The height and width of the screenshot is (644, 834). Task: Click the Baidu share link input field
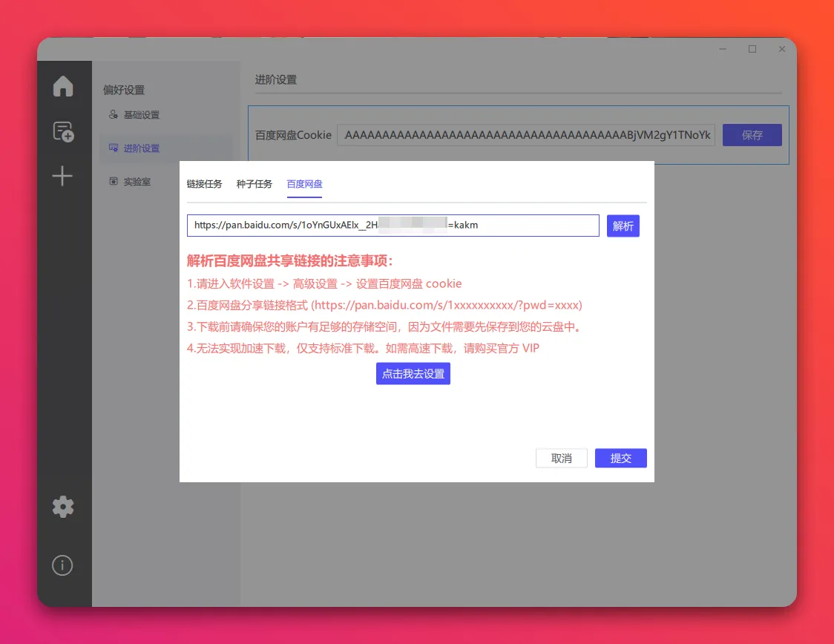click(x=393, y=226)
